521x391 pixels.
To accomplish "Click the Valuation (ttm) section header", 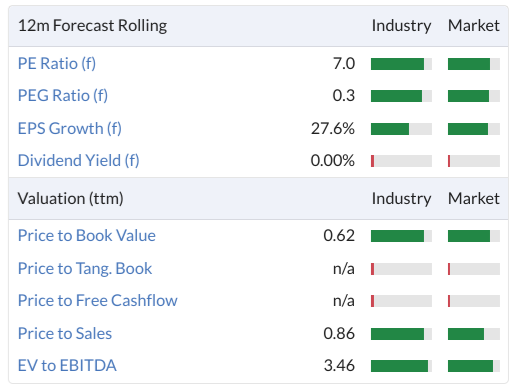I will 70,199.
